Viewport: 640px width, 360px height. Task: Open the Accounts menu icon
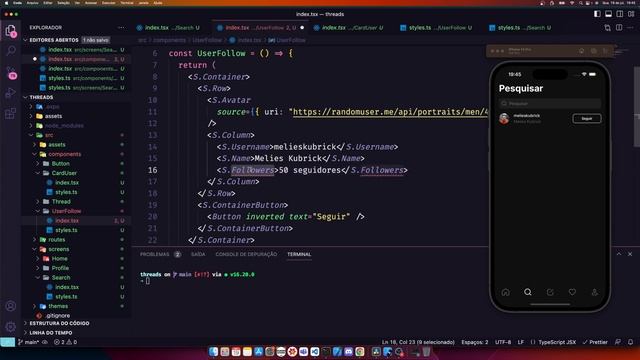tap(11, 306)
